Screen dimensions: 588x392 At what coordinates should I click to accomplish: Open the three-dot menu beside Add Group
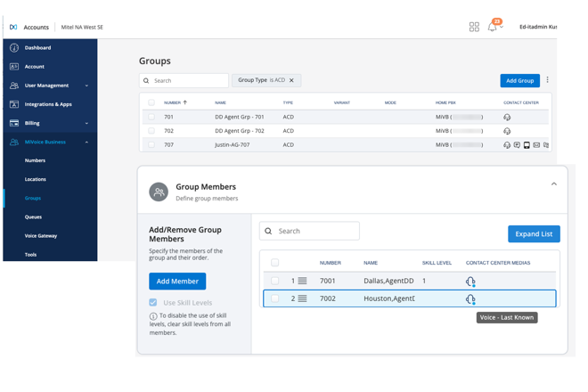(548, 80)
